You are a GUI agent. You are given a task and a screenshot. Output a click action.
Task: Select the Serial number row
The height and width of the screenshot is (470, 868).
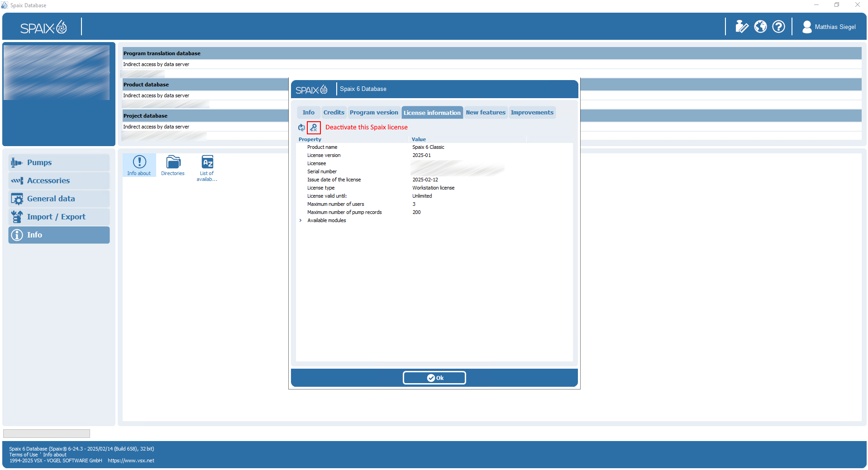(x=434, y=171)
